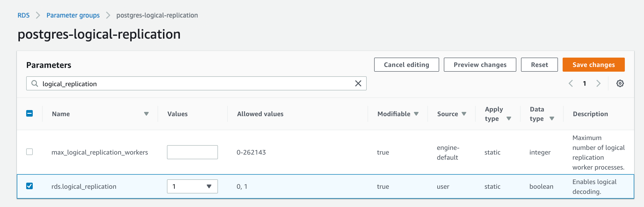The image size is (644, 207).
Task: Click the Description column header
Action: click(590, 114)
